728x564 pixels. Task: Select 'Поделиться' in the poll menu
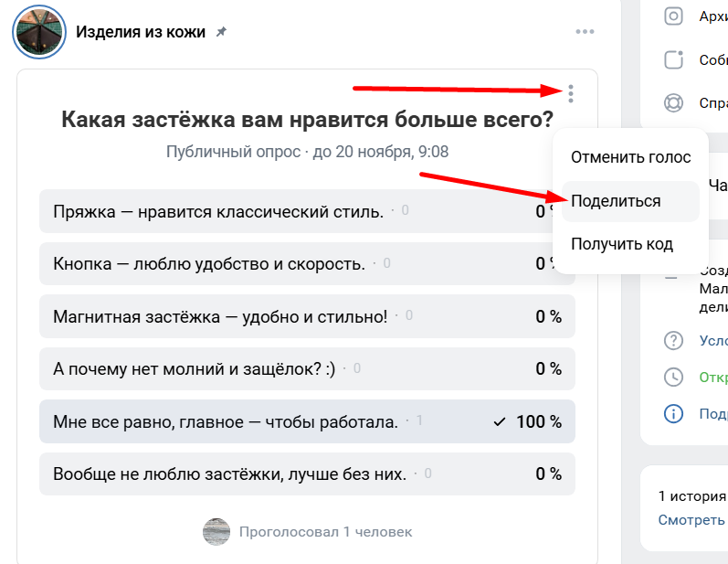616,201
